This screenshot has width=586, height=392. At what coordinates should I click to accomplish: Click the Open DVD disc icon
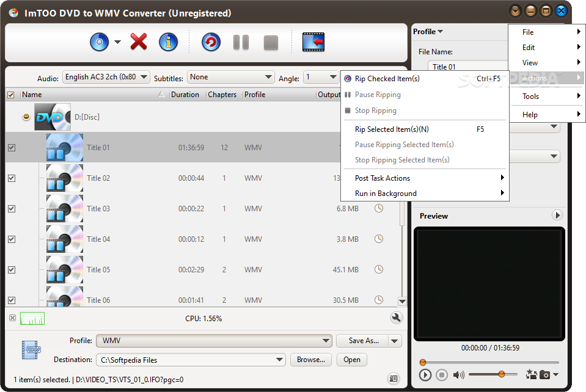coord(100,42)
